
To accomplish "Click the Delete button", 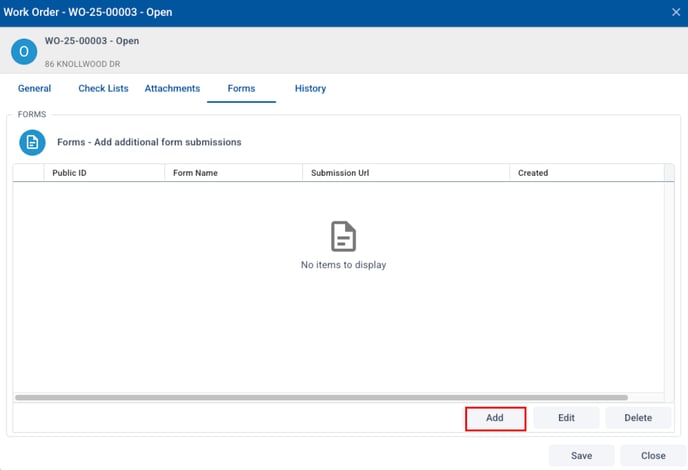I will [x=638, y=418].
